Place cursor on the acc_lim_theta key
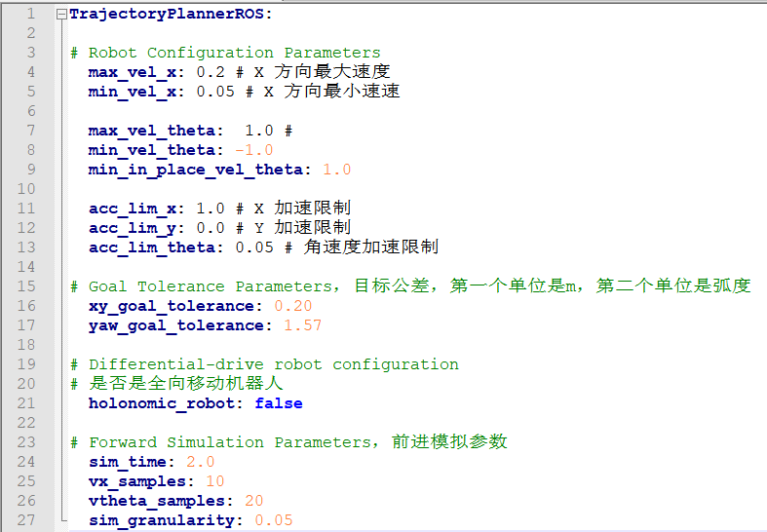 pyautogui.click(x=151, y=247)
